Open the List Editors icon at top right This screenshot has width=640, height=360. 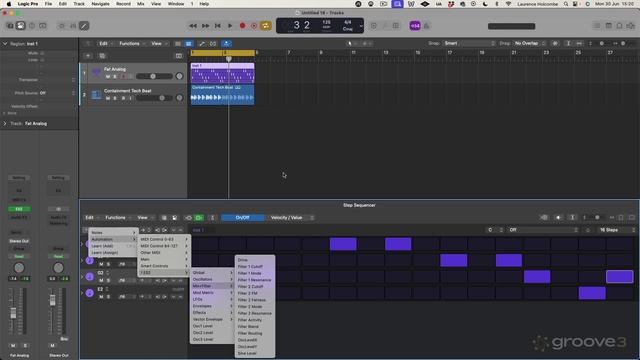[597, 26]
